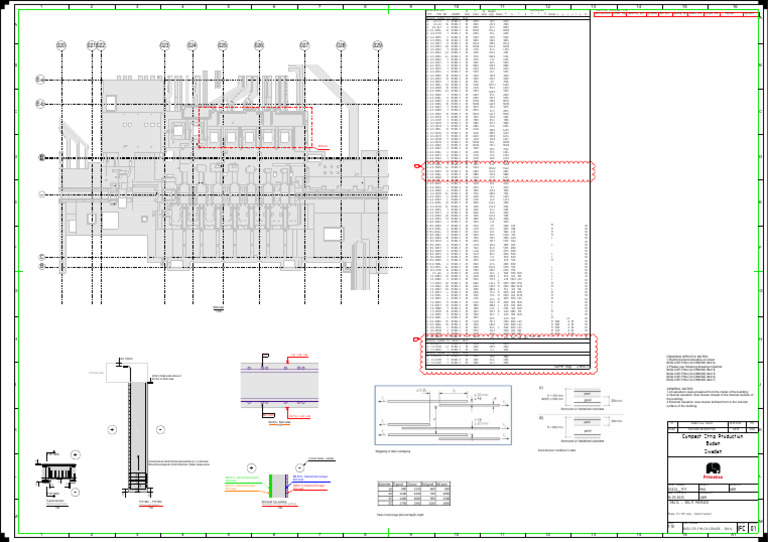Screen dimensions: 768x542
Task: Select the blue-framed lap staggering diagram
Action: (x=443, y=415)
